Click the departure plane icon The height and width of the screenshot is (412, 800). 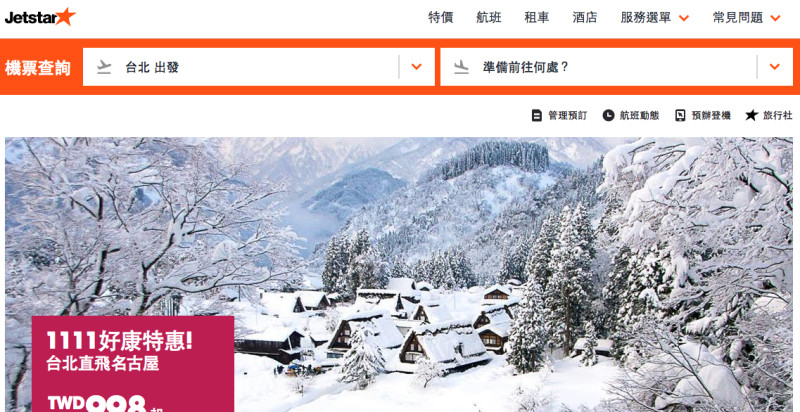tap(104, 67)
